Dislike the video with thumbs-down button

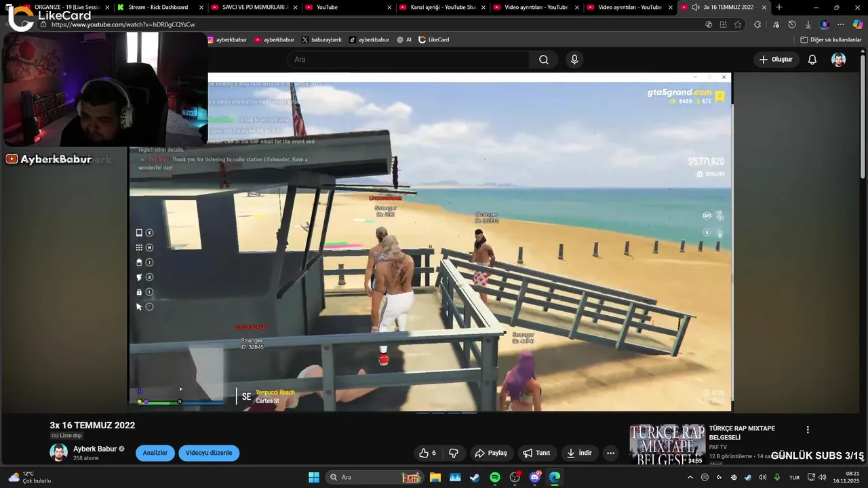click(454, 453)
